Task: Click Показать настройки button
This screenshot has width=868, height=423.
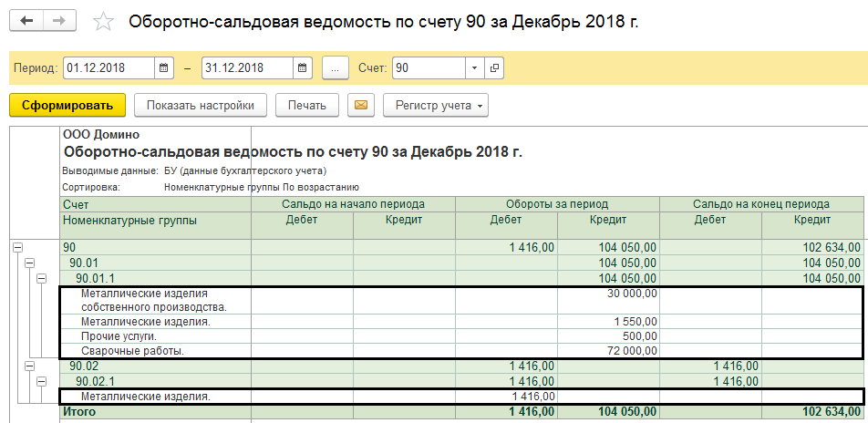Action: point(200,105)
